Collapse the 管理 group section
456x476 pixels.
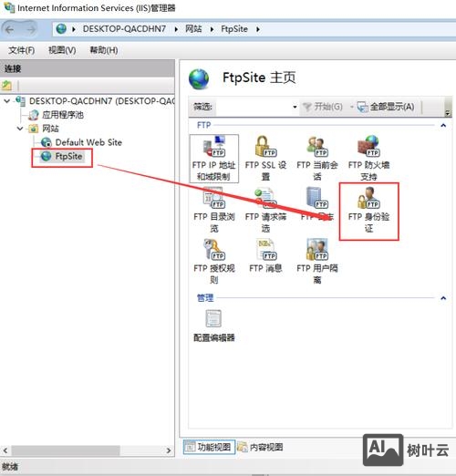(443, 298)
